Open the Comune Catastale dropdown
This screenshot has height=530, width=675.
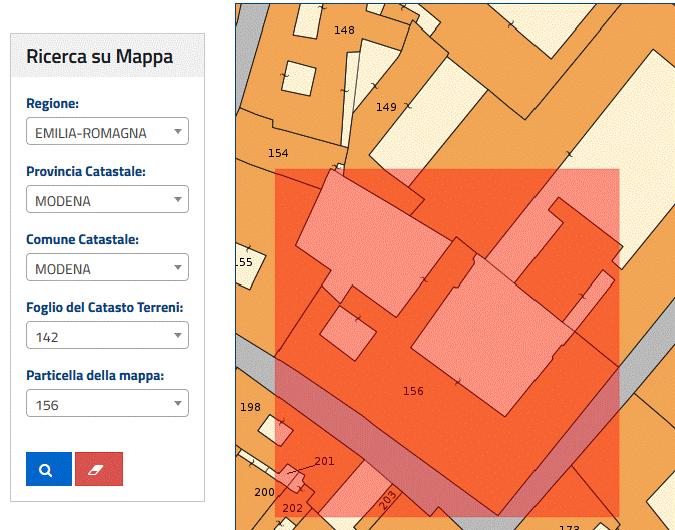pos(107,267)
